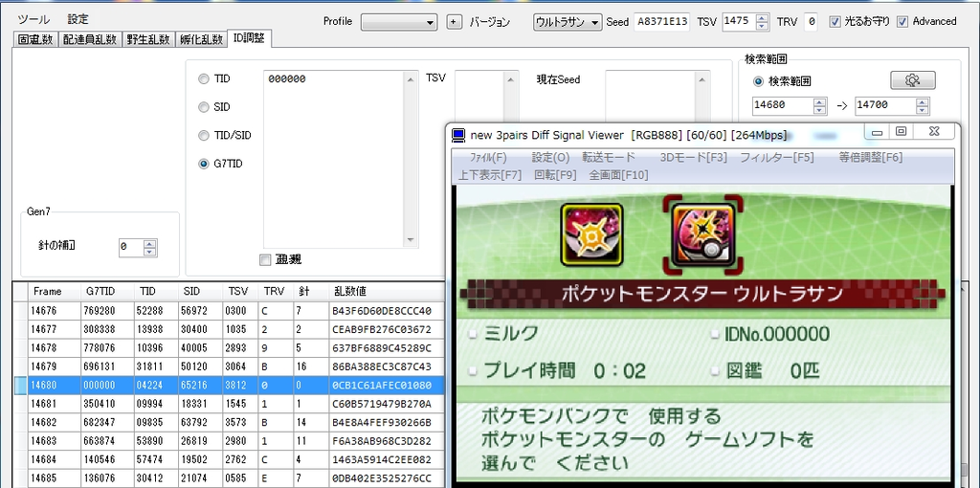Open the 転送モード menu in viewer

609,158
